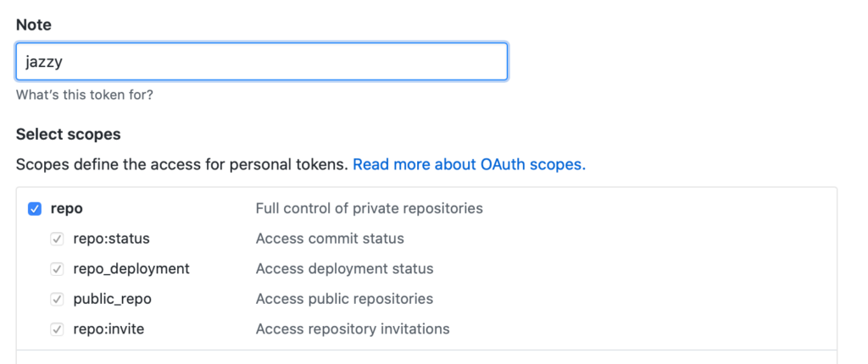Viewport: 868px width, 364px height.
Task: Click the Select scopes heading
Action: 69,135
